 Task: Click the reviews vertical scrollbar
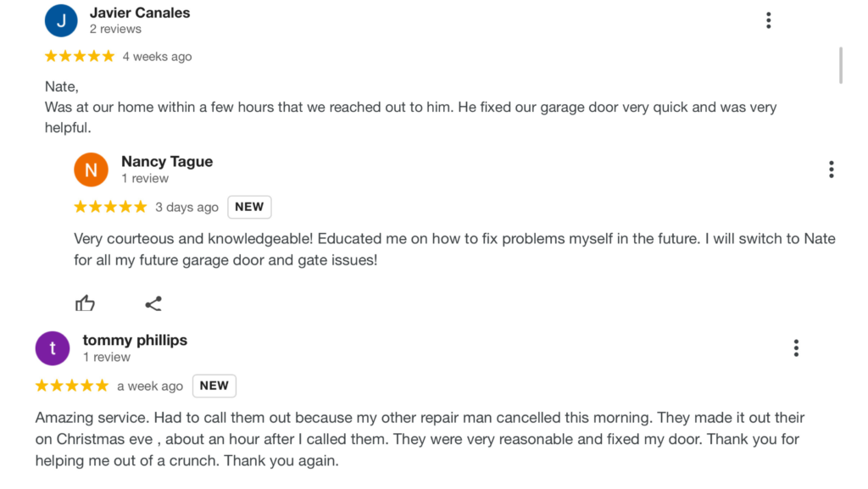(841, 65)
